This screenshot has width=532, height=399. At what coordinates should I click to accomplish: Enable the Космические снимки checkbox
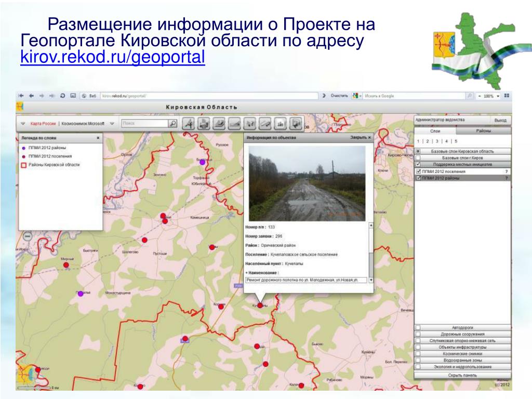[x=418, y=354]
